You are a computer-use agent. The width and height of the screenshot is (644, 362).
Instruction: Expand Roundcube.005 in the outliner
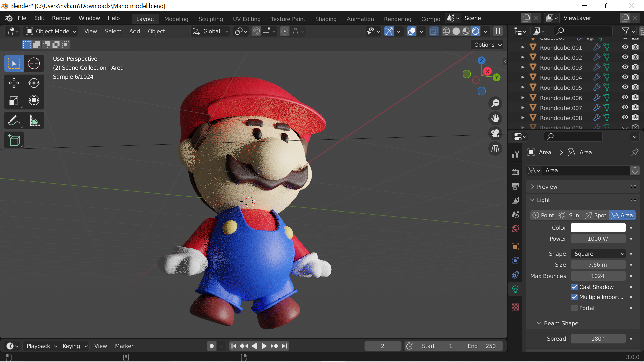click(523, 88)
